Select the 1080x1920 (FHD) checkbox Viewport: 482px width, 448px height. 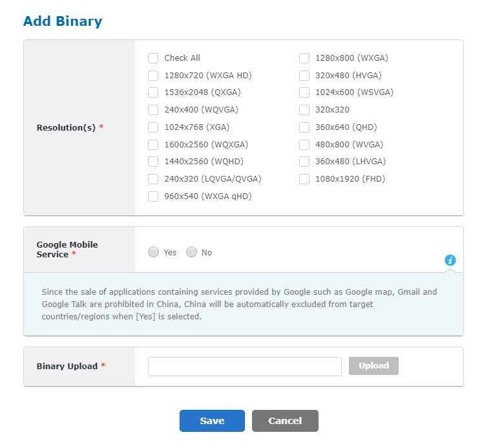(x=304, y=179)
